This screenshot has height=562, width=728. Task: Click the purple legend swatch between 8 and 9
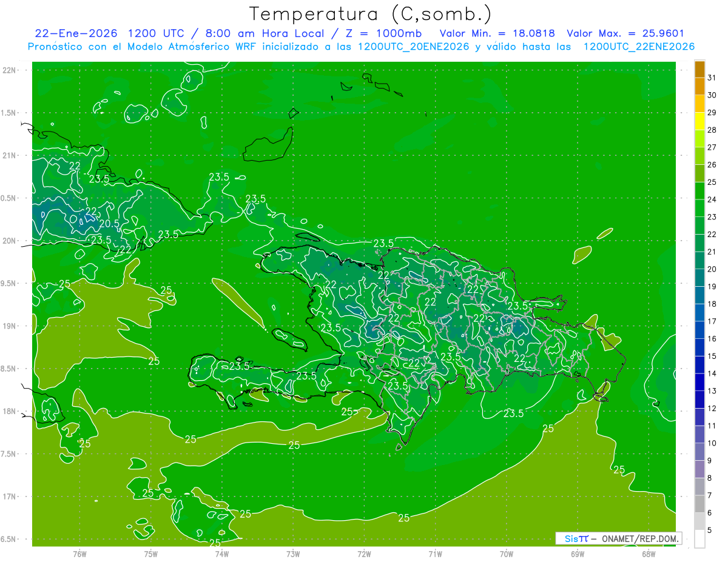(699, 469)
